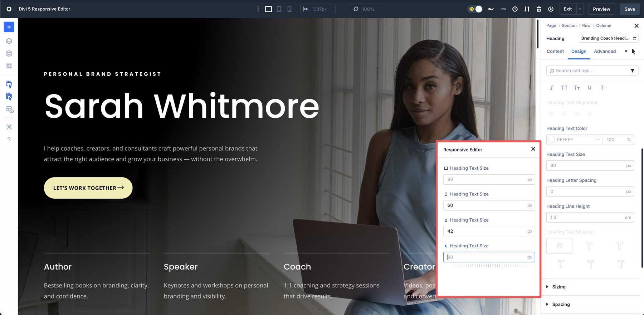Click the blue add module plus button
This screenshot has height=315, width=644.
(x=9, y=27)
